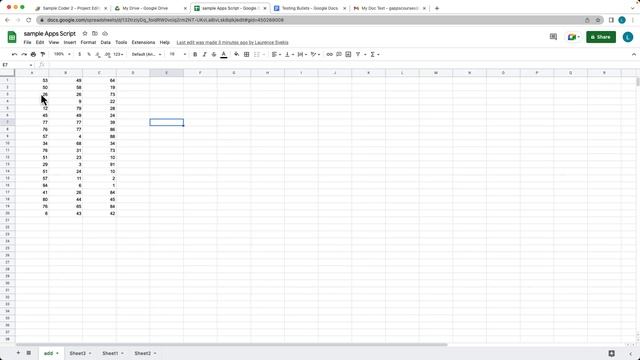The image size is (640, 360).
Task: Switch to the Sheet3 tab
Action: point(80,353)
